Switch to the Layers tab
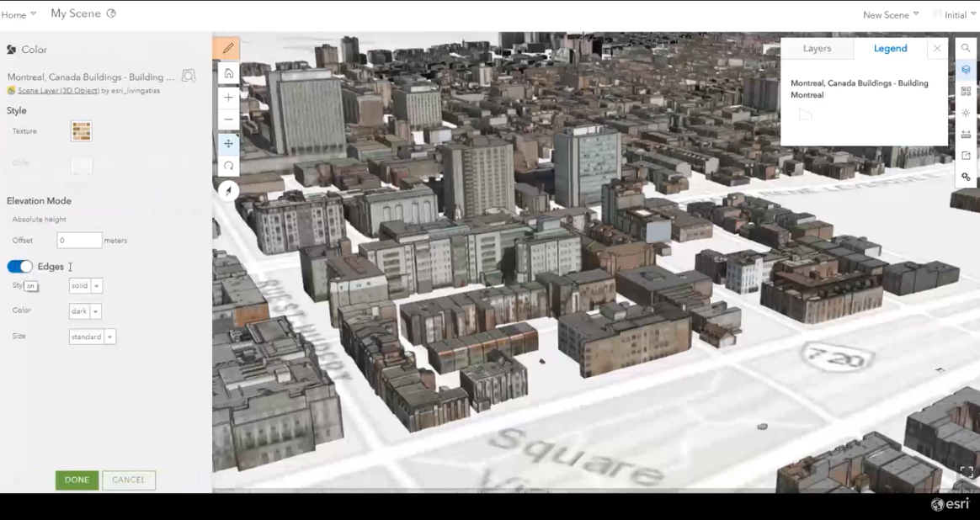 [817, 49]
